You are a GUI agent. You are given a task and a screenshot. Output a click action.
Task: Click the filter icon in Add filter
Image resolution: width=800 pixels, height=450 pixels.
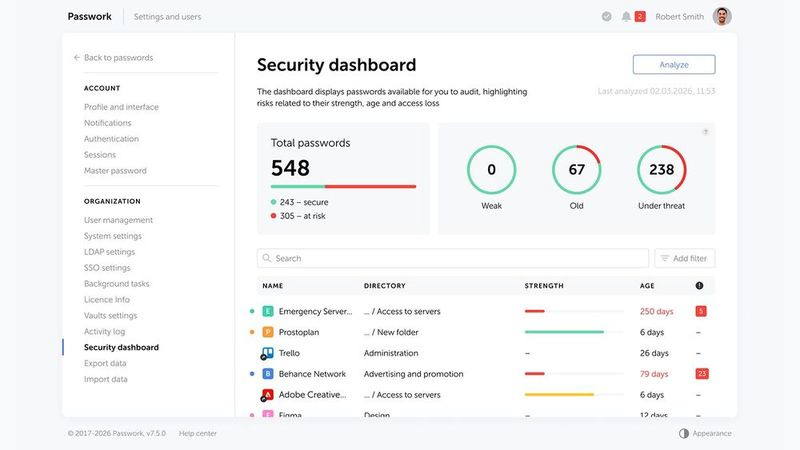(665, 258)
